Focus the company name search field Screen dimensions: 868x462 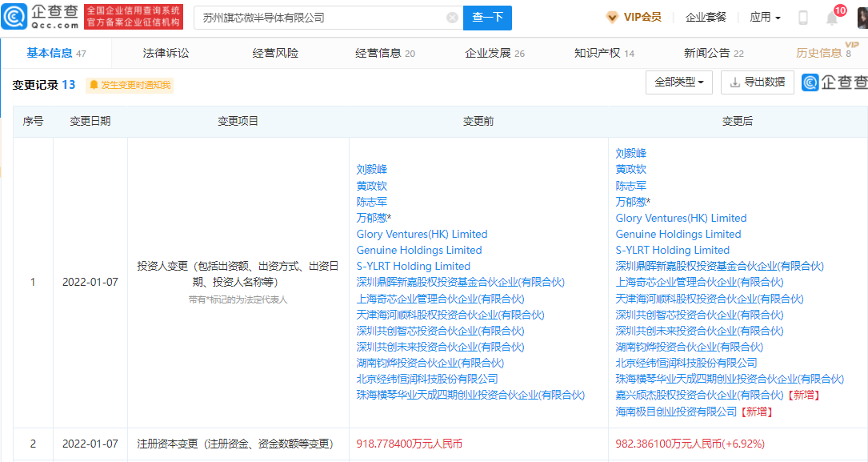pos(328,18)
